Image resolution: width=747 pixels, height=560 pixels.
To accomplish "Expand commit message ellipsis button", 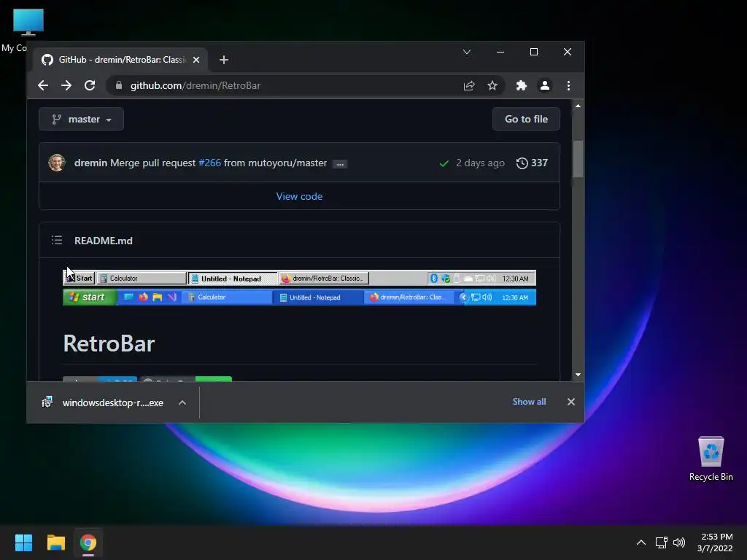I will [340, 164].
